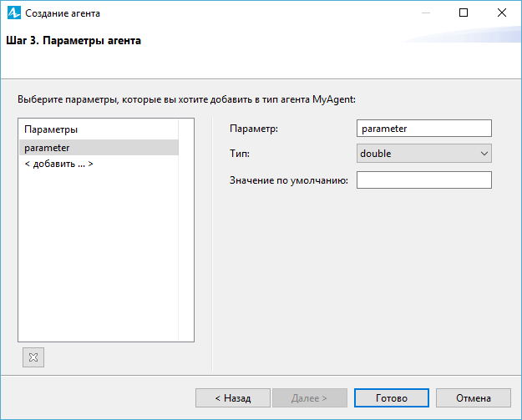
Task: Click the vertical divider between the panels
Action: tap(212, 244)
